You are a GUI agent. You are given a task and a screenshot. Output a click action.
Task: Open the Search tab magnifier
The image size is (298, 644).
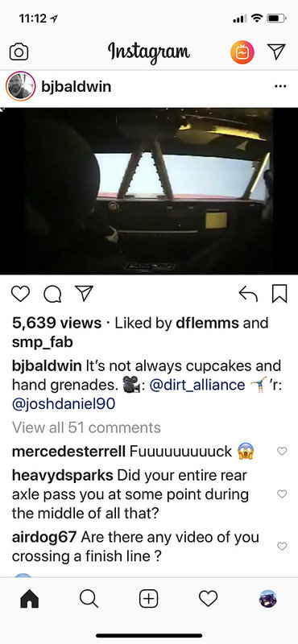pos(89,600)
